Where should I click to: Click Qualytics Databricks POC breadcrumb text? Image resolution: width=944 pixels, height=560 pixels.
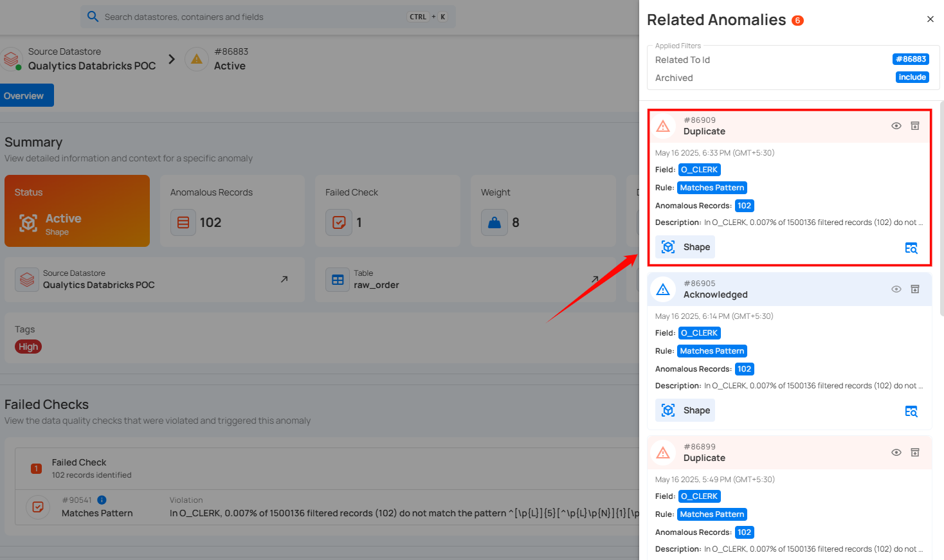[92, 66]
